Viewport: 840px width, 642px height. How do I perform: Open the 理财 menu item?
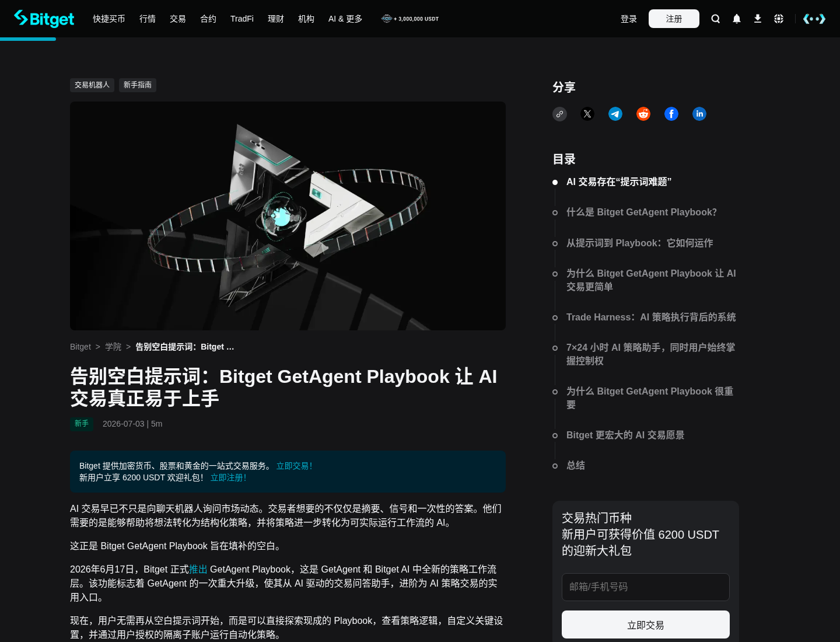click(x=276, y=19)
